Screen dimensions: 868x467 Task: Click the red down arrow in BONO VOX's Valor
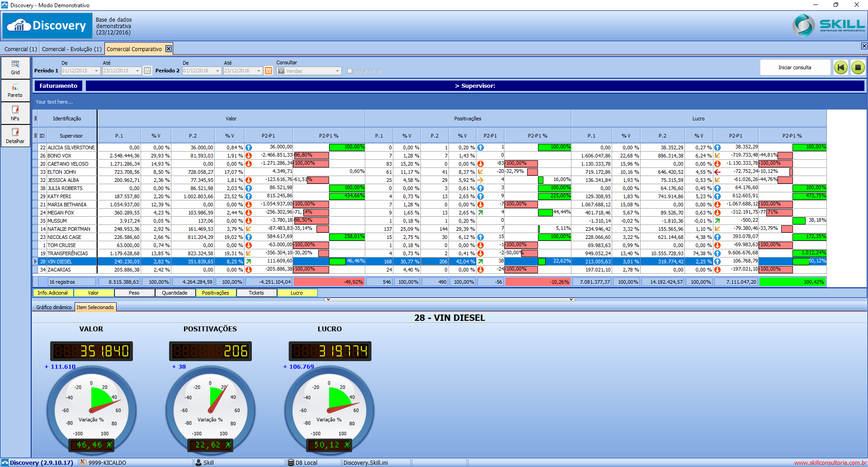click(249, 156)
